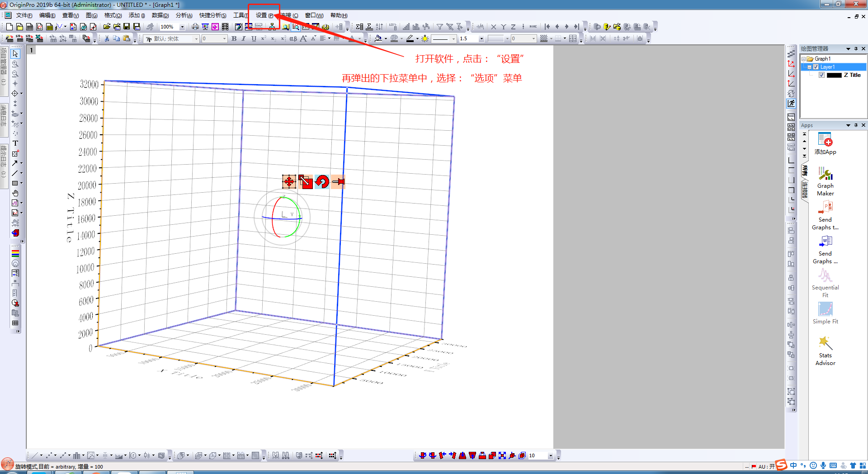Click the Z Title axis label

coord(70,218)
